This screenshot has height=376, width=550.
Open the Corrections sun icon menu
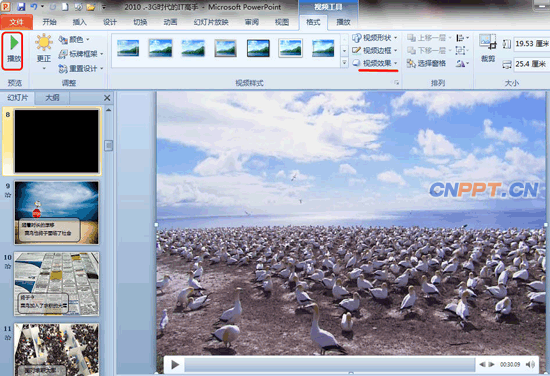tap(44, 52)
